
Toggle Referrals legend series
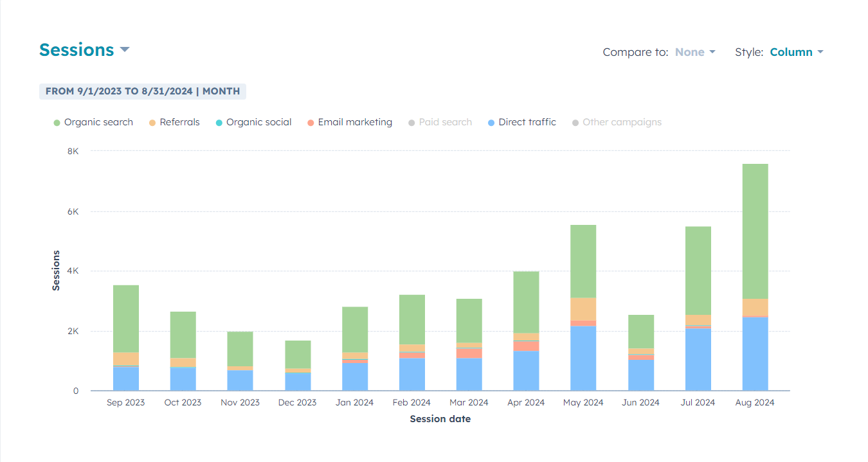174,123
